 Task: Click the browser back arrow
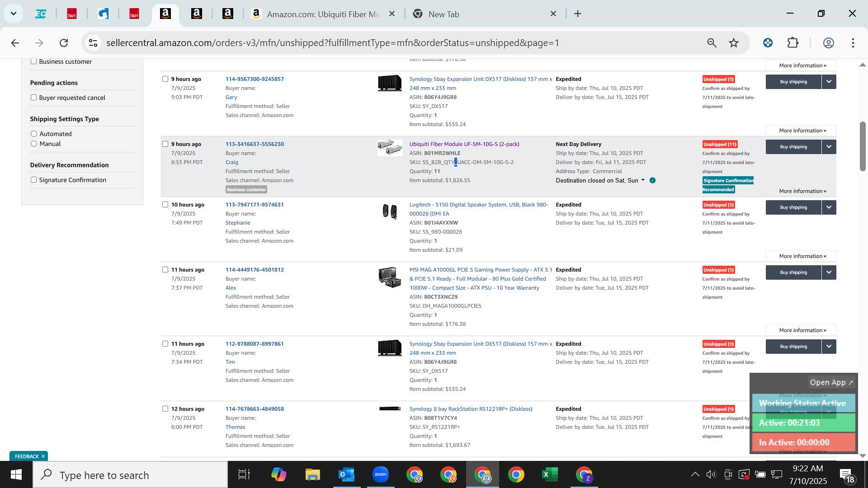[15, 43]
